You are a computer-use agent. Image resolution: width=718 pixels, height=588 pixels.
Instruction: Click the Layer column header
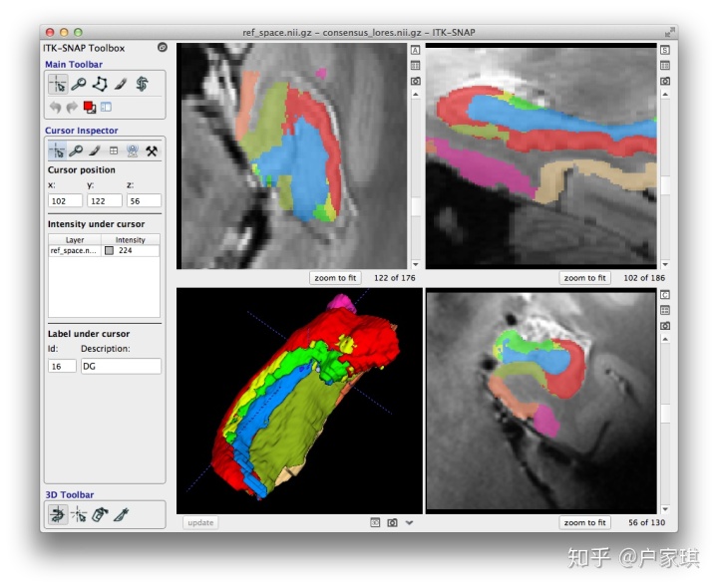click(75, 240)
